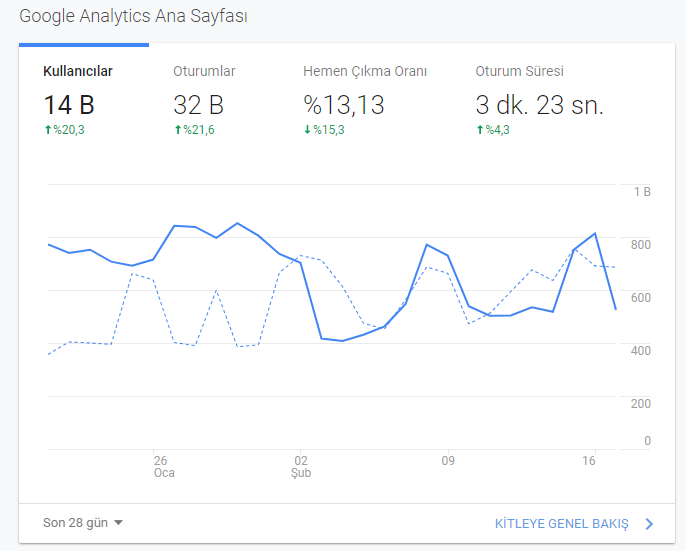Image resolution: width=686 pixels, height=551 pixels.
Task: Click the %15,3 decrease indicator
Action: 324,130
